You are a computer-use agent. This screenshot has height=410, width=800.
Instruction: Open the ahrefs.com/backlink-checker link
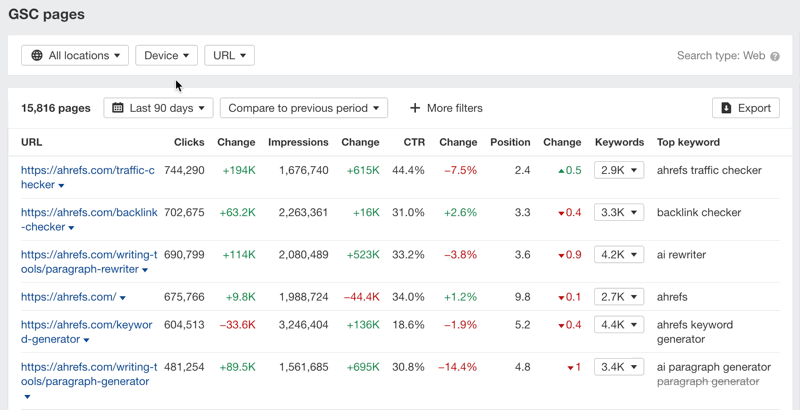pyautogui.click(x=88, y=213)
